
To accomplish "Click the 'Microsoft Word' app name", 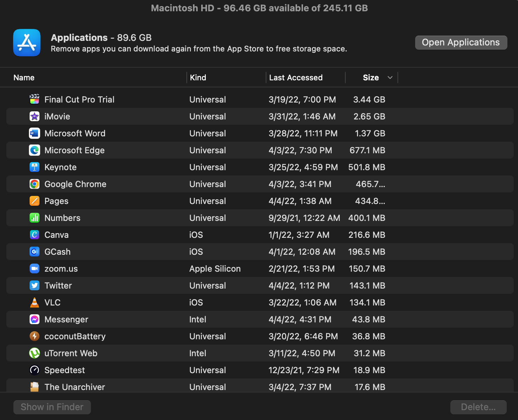I will coord(75,134).
